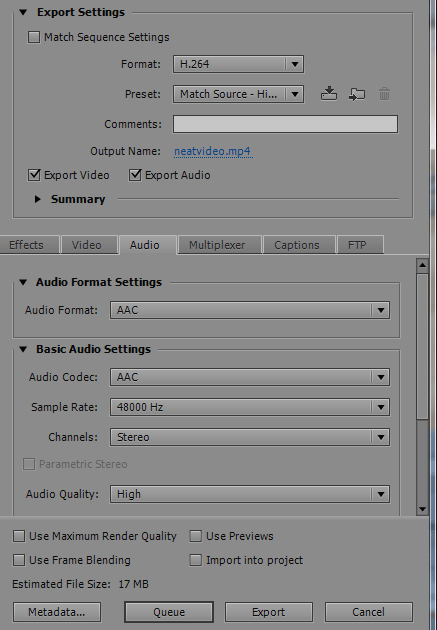Open the Multiplexer tab
The image size is (437, 630).
[x=217, y=245]
